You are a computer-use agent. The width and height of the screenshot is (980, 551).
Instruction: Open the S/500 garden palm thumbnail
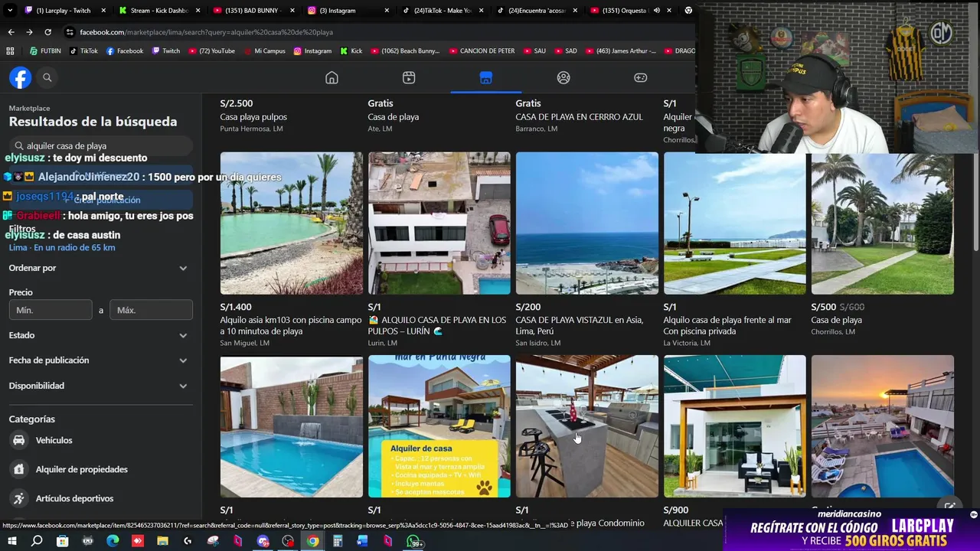883,223
